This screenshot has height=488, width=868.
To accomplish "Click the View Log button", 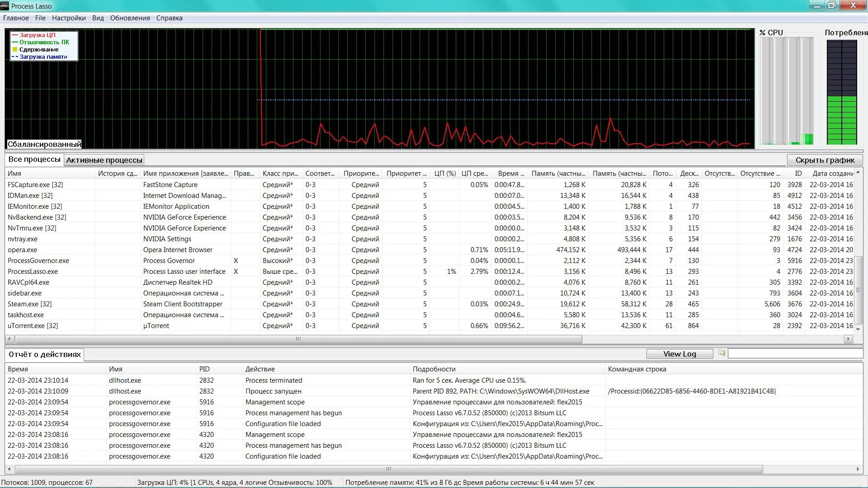I will click(679, 354).
